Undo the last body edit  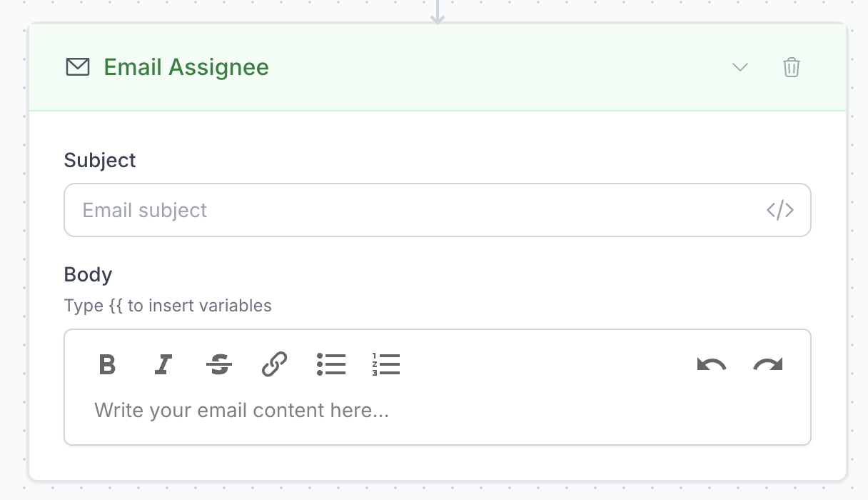point(712,364)
